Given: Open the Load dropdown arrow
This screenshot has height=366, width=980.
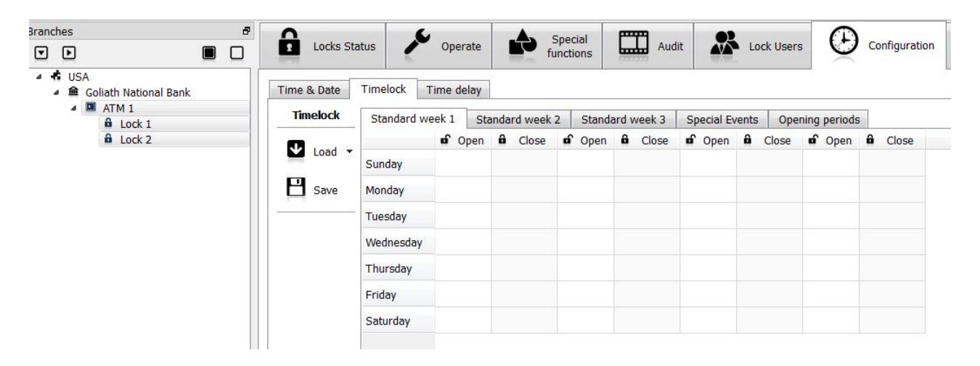Looking at the screenshot, I should (x=349, y=151).
